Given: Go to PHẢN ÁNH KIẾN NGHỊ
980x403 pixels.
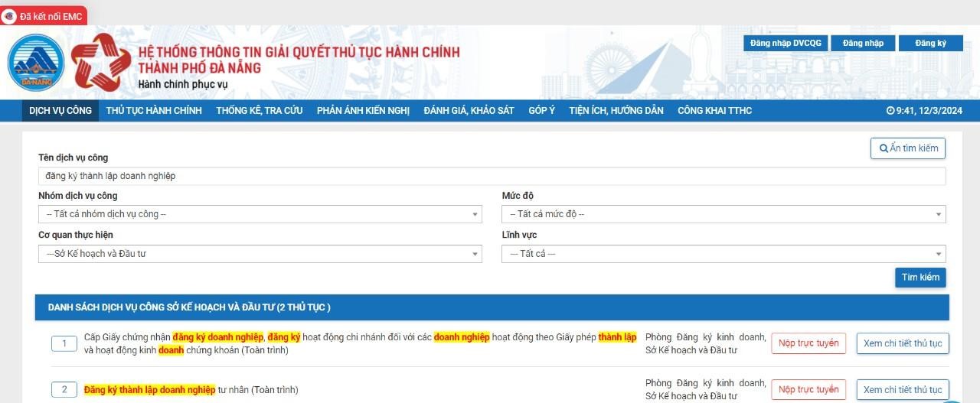Looking at the screenshot, I should [364, 111].
